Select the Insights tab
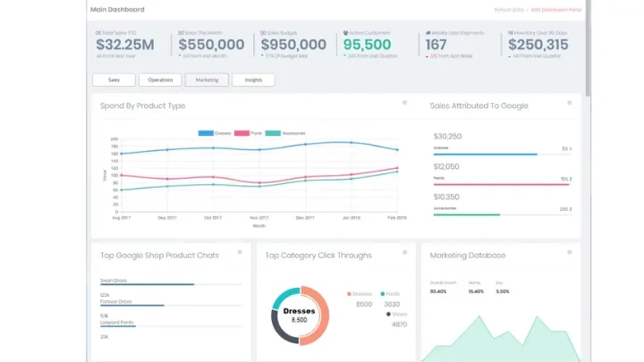This screenshot has width=644, height=362. (253, 80)
